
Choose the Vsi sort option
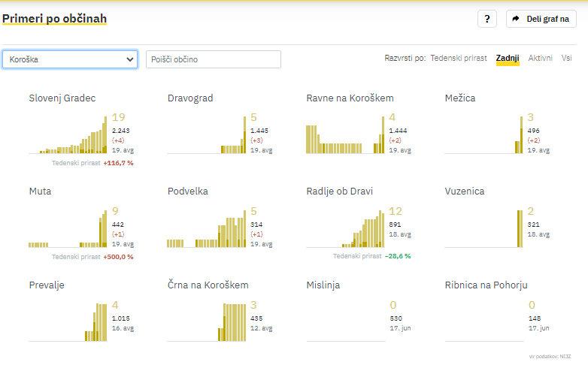point(566,58)
